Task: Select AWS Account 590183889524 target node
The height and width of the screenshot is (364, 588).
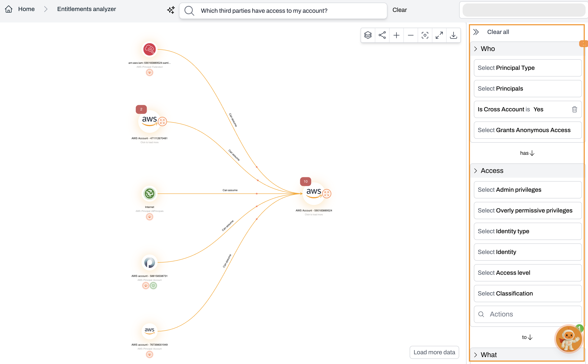Action: pyautogui.click(x=313, y=193)
